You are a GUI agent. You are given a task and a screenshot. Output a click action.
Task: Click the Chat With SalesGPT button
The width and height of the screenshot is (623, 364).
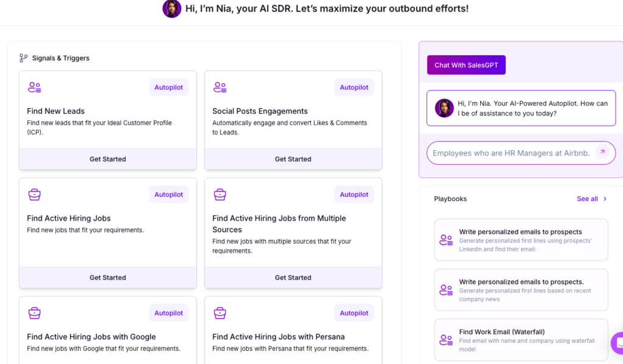[x=466, y=65]
